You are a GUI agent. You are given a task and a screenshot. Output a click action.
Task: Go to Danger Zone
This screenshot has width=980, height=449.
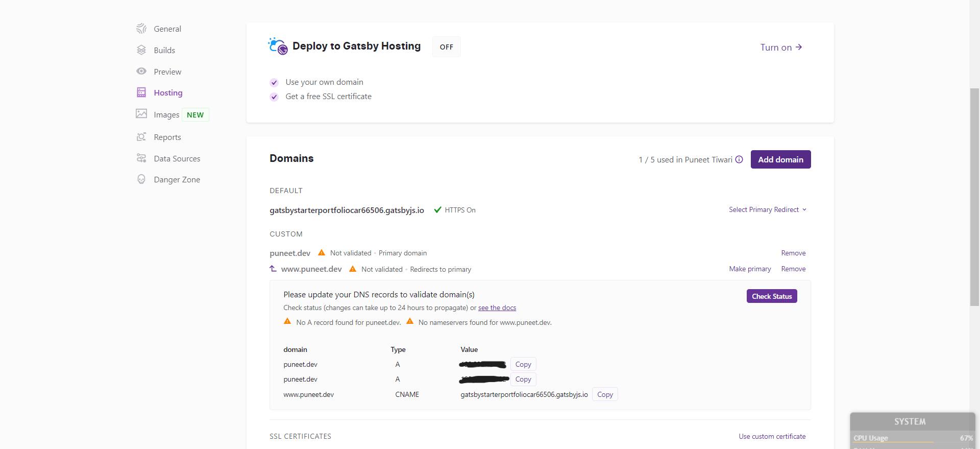tap(177, 180)
